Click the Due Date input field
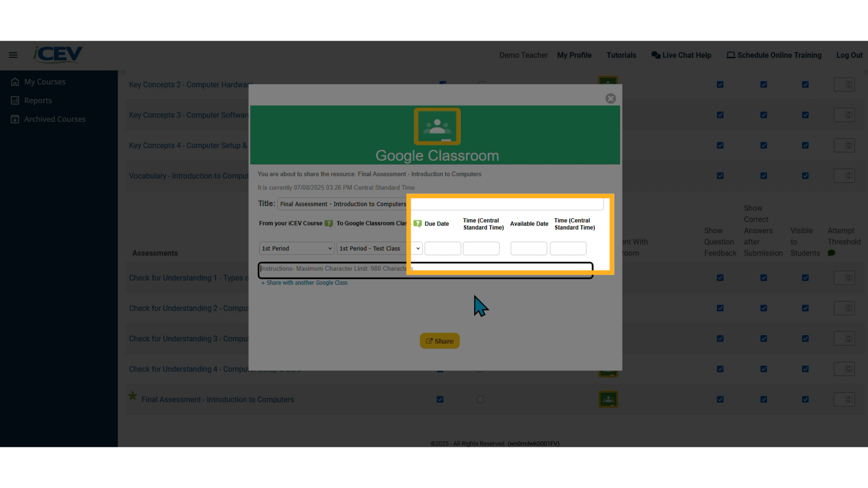The width and height of the screenshot is (868, 488). (443, 249)
